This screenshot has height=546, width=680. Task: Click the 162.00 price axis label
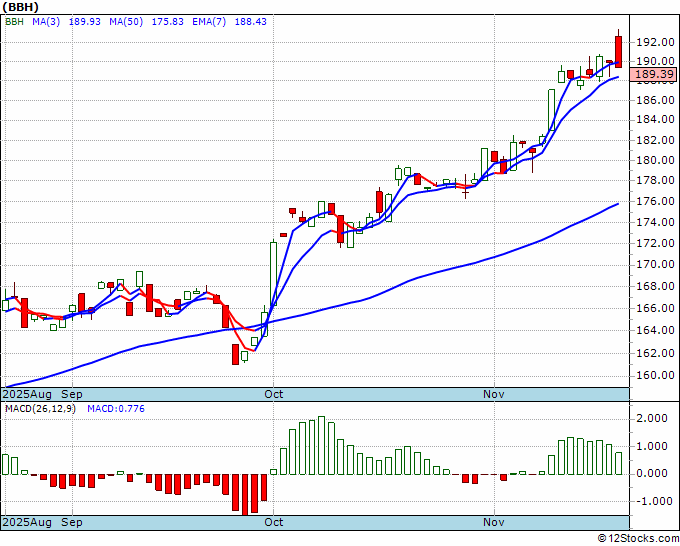click(x=655, y=353)
